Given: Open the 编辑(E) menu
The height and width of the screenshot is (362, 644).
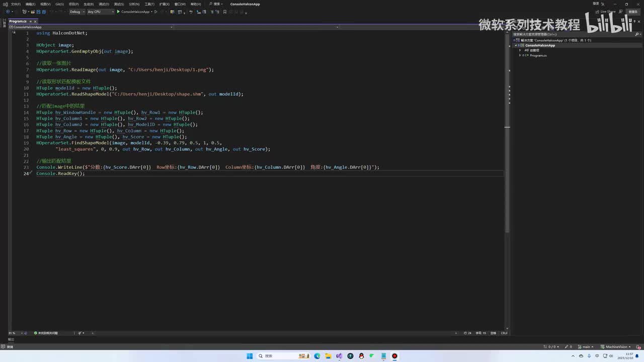Looking at the screenshot, I should point(30,4).
